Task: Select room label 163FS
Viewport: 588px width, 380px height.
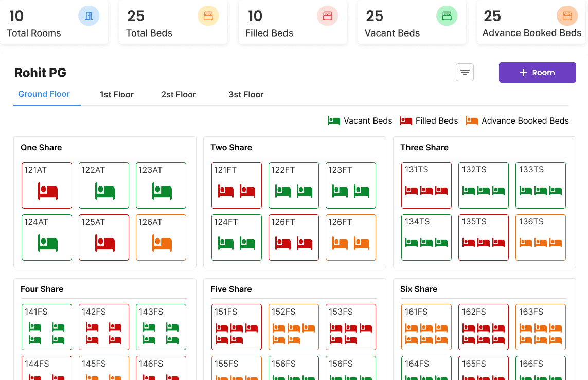Action: pyautogui.click(x=531, y=312)
